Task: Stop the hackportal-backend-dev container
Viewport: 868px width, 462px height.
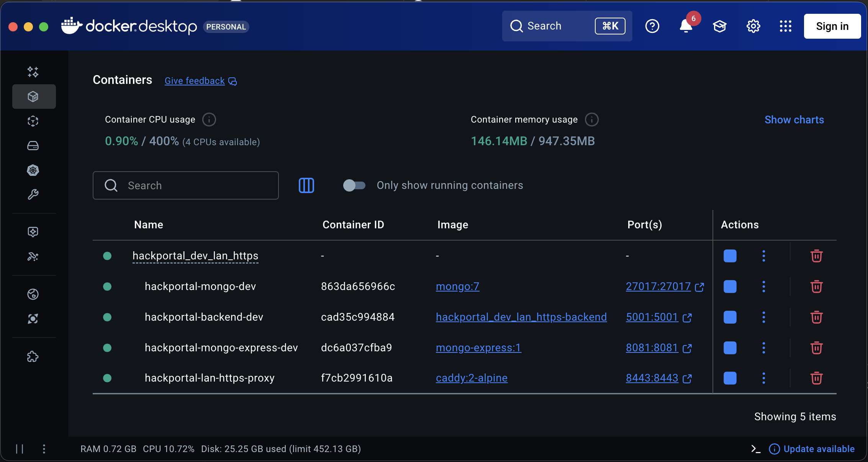Action: 730,317
